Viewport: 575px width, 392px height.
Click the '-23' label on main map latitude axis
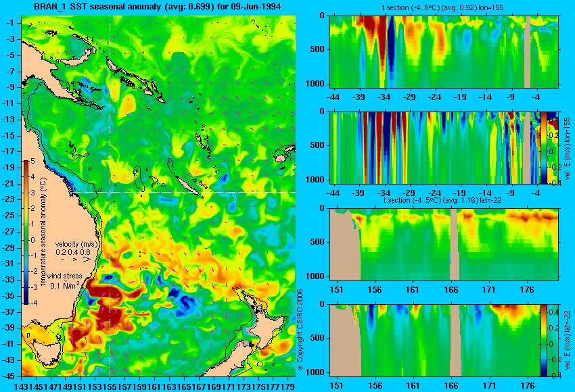(9, 199)
